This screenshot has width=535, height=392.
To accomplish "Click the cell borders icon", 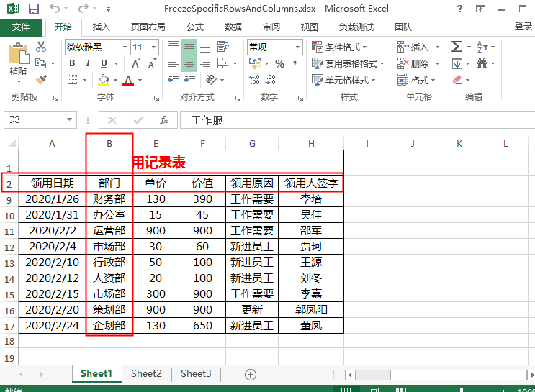I will click(72, 80).
